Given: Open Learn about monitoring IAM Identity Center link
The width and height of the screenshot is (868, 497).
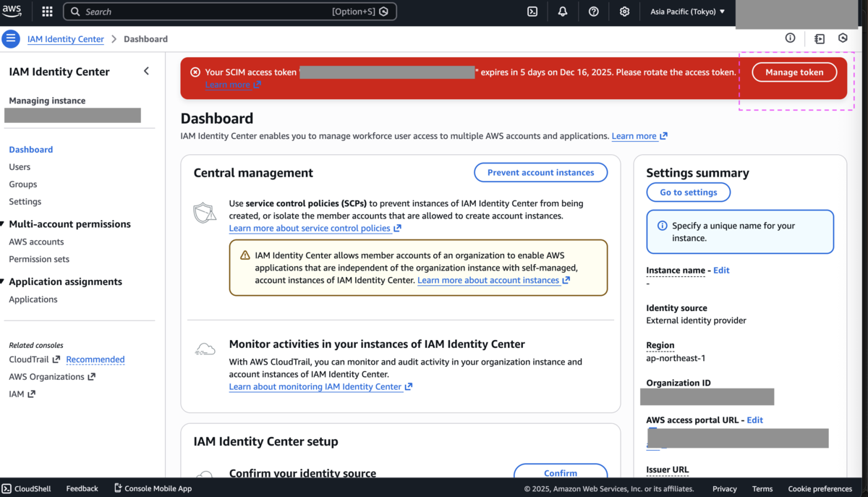Looking at the screenshot, I should coord(320,387).
